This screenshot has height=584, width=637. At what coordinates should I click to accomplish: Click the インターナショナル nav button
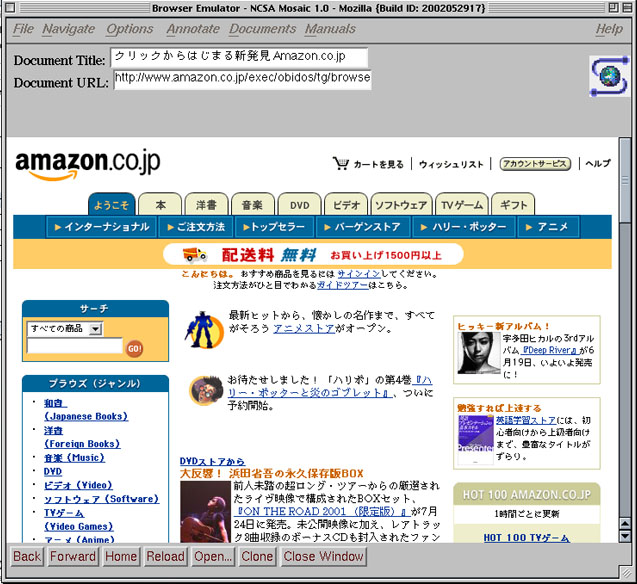102,227
